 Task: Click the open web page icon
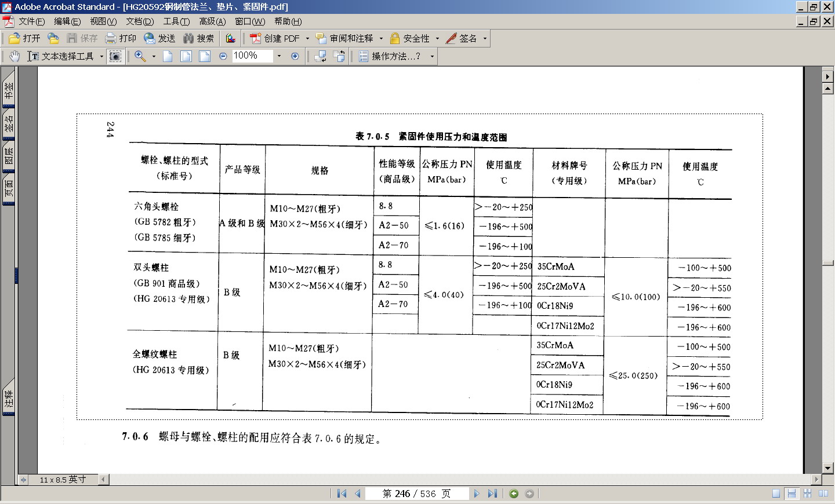53,38
